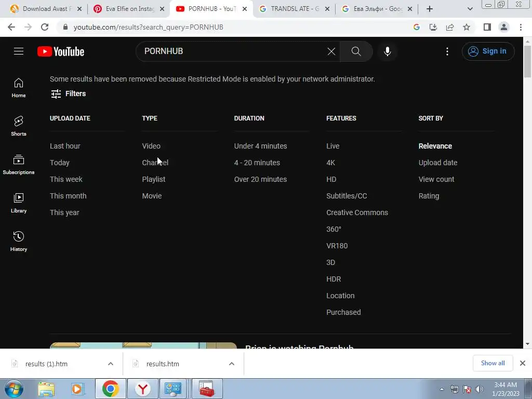Image resolution: width=532 pixels, height=399 pixels.
Task: Open Subscriptions from the sidebar
Action: point(19,165)
